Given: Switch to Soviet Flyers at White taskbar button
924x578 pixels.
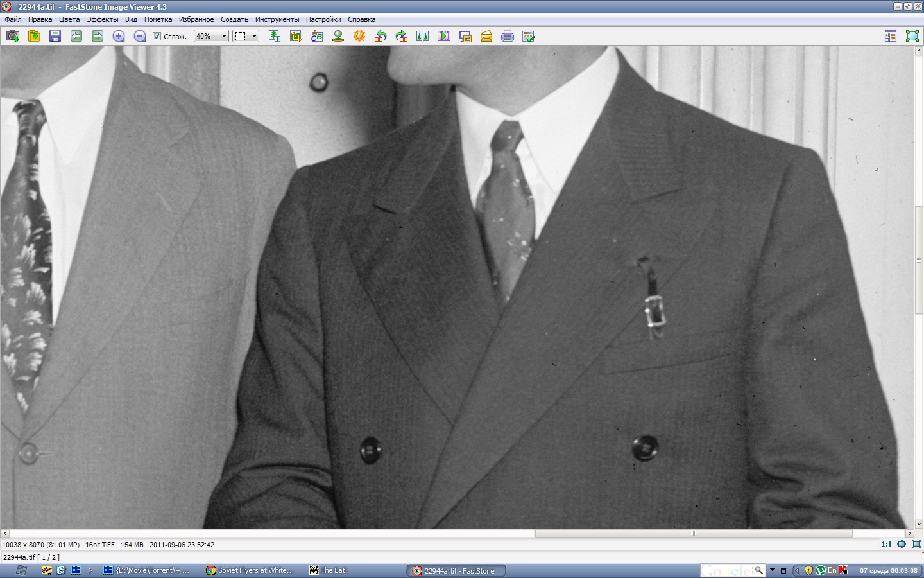Looking at the screenshot, I should tap(250, 570).
